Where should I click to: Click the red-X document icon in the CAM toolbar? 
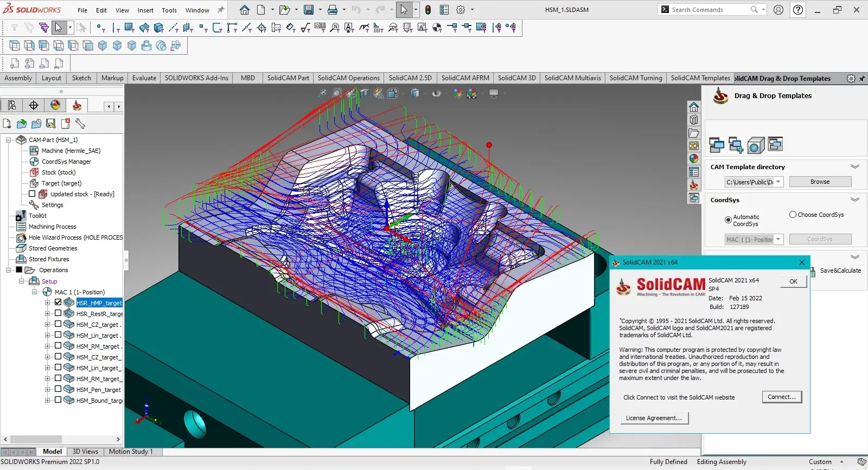66,124
